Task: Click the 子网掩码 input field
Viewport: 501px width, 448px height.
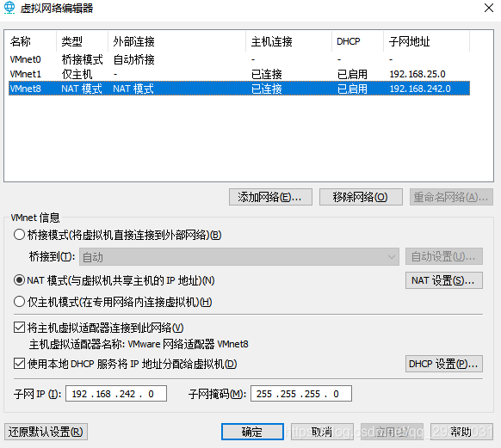Action: click(301, 394)
